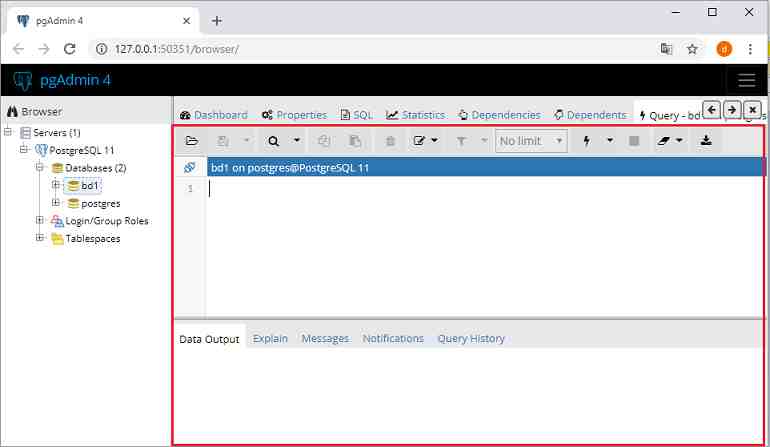The image size is (770, 447).
Task: Go back in browser history
Action: pyautogui.click(x=18, y=49)
